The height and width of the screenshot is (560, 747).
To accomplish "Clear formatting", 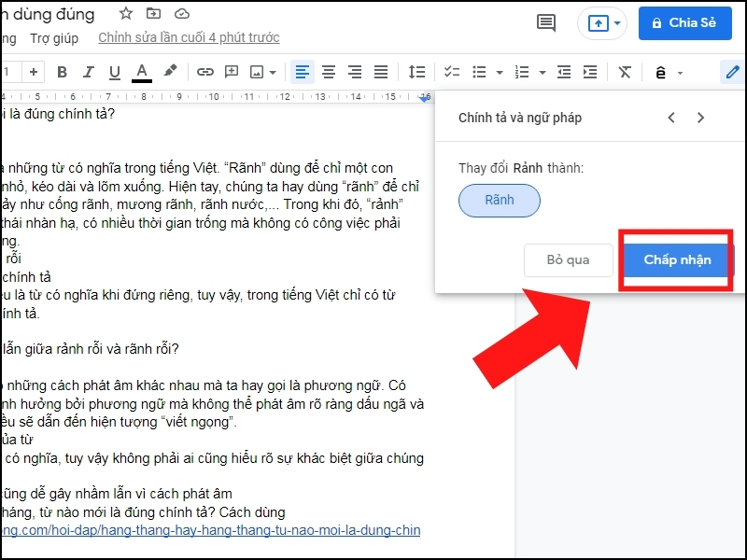I will coord(625,73).
